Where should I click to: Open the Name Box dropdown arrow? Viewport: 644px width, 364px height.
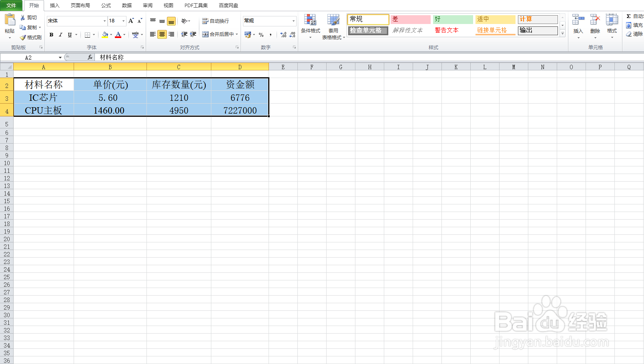pos(60,58)
